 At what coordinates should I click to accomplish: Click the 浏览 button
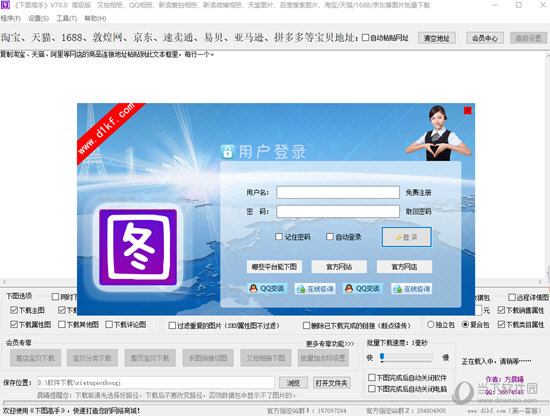pos(294,383)
